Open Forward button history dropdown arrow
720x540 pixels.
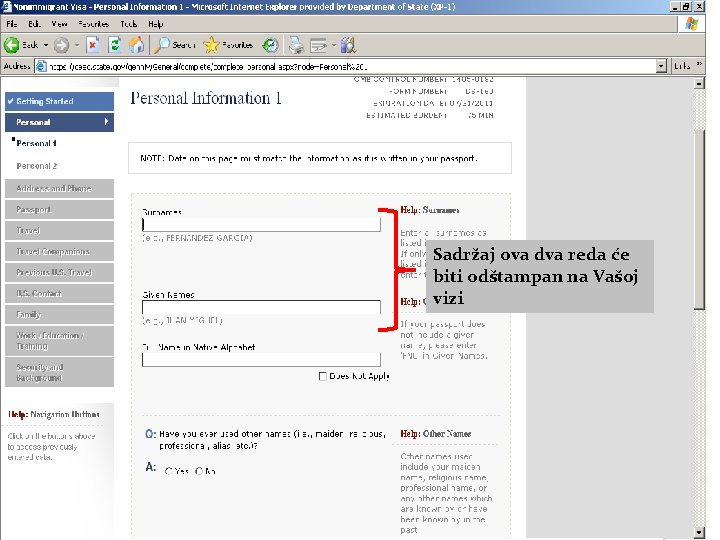tap(77, 45)
